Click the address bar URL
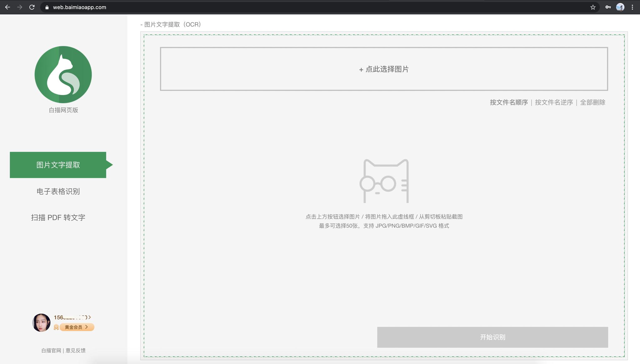The height and width of the screenshot is (364, 640). [79, 7]
